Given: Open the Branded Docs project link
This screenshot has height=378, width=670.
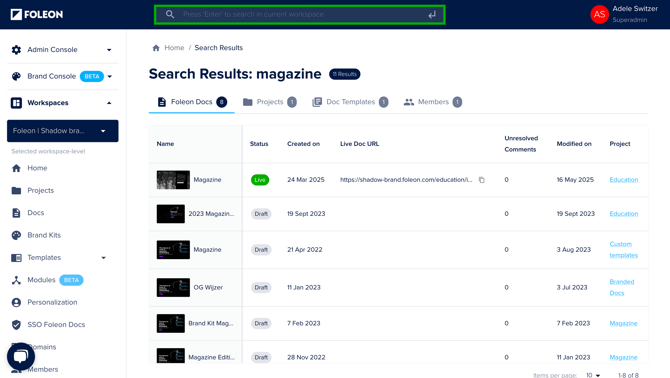Looking at the screenshot, I should pos(622,287).
